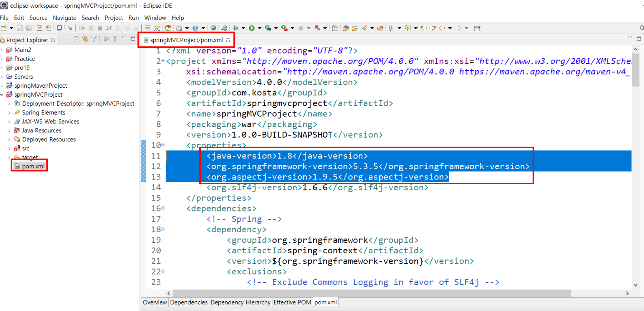Open Project Explorer View Menu dots
This screenshot has height=311, width=644.
click(x=115, y=39)
